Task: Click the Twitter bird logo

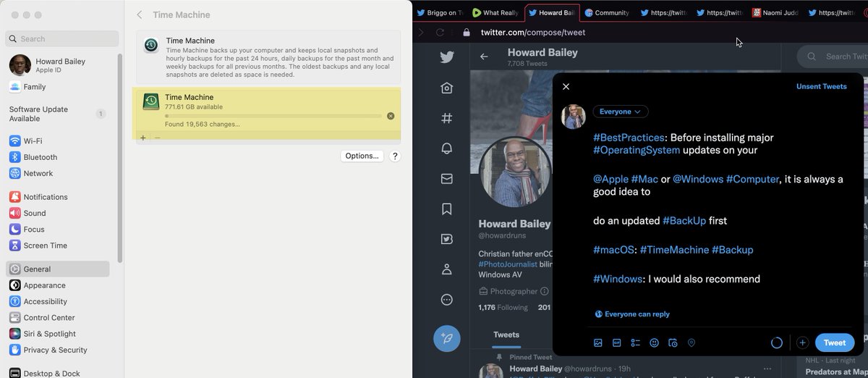Action: tap(447, 57)
